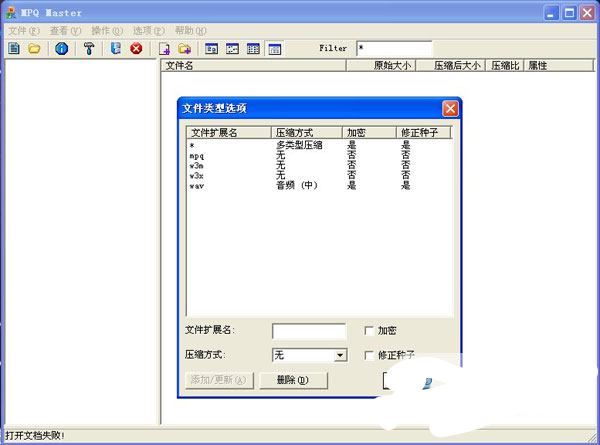This screenshot has width=600, height=445.
Task: Click the 打开文档失败! status text
Action: pos(35,435)
